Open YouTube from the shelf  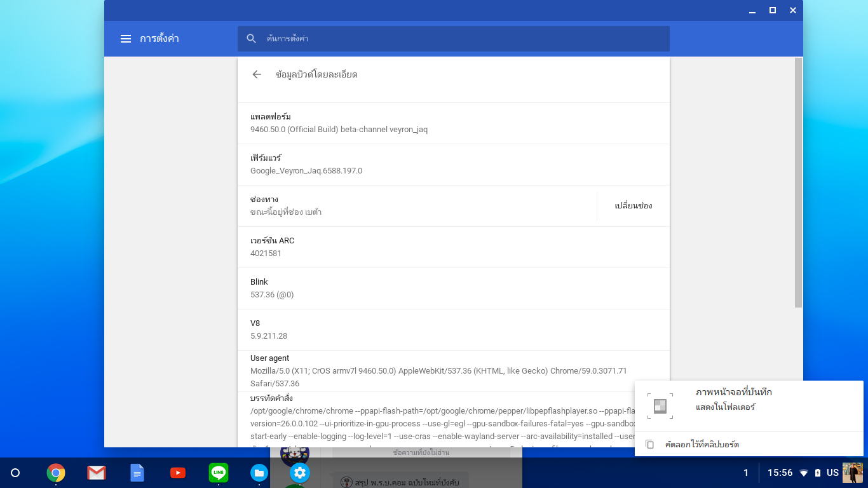coord(178,473)
